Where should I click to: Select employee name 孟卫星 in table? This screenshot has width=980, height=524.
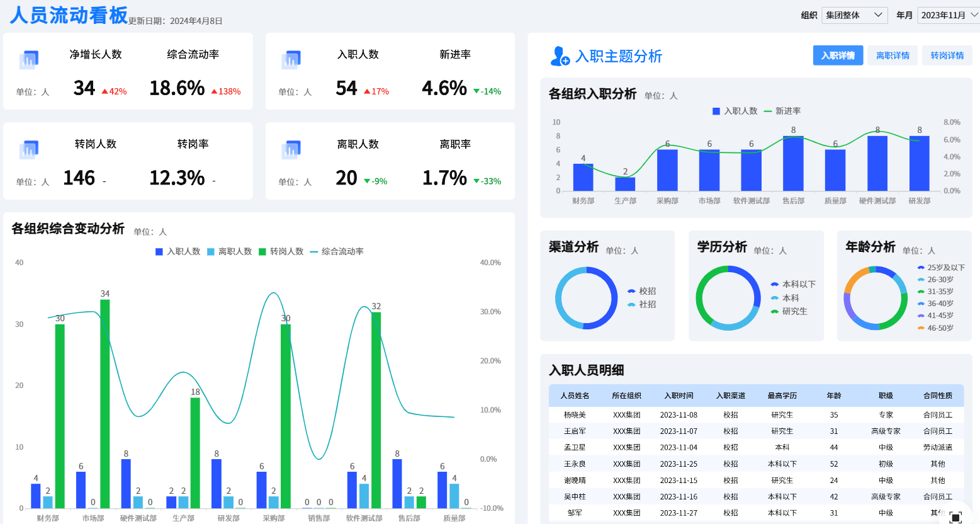(x=575, y=447)
